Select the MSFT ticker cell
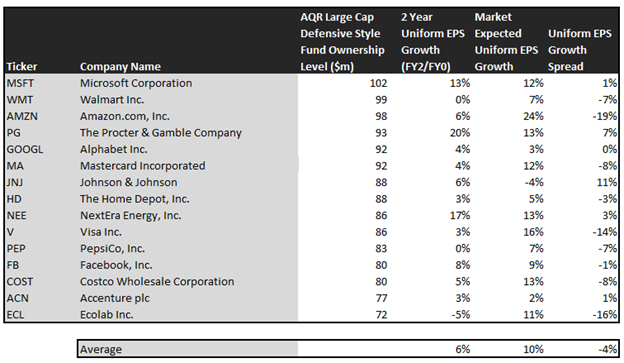The image size is (624, 363). pyautogui.click(x=20, y=83)
